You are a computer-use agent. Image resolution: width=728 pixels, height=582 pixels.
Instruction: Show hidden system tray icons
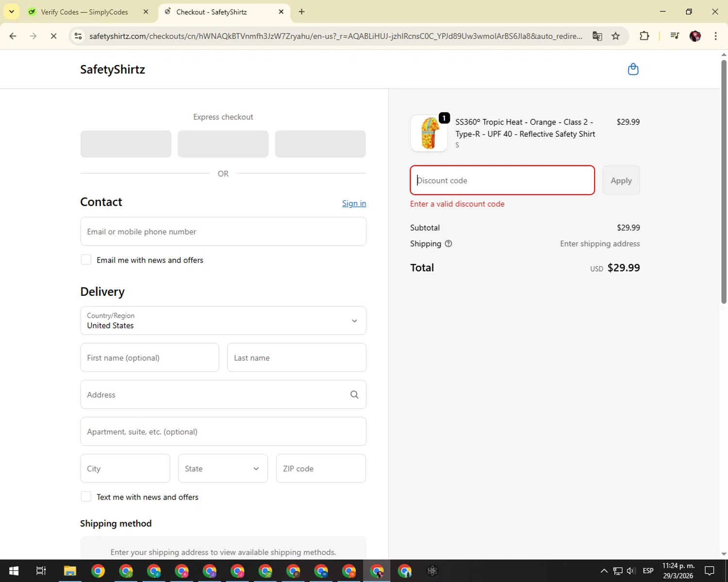604,571
